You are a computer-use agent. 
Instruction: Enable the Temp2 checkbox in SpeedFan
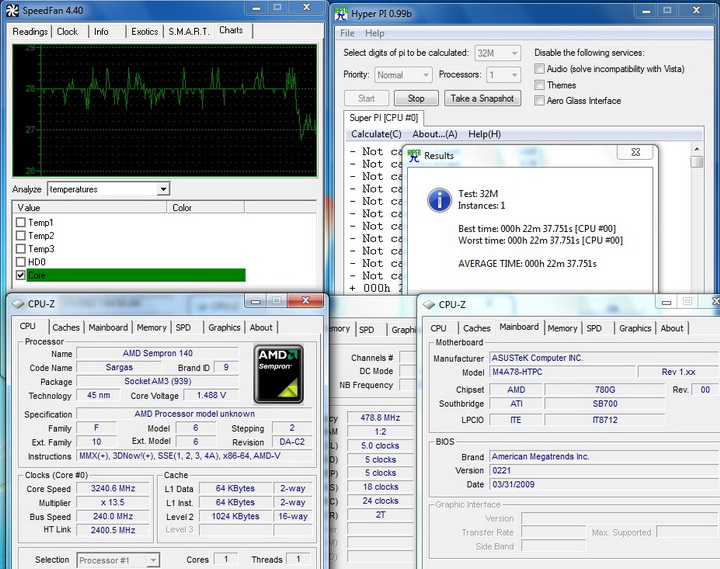tap(21, 236)
